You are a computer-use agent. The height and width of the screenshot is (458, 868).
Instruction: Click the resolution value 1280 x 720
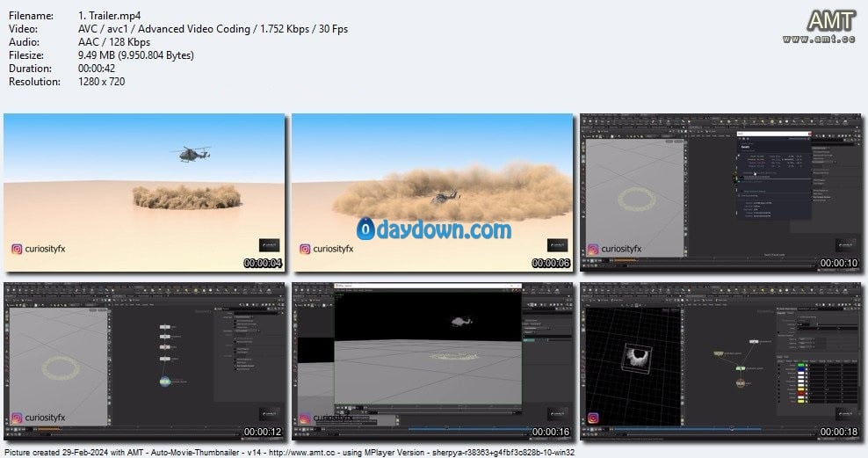(102, 82)
